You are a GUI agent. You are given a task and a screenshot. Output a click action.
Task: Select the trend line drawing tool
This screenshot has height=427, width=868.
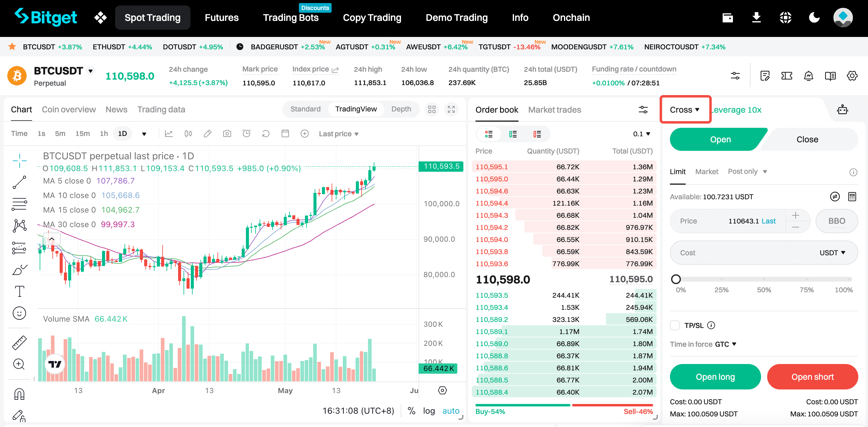(x=19, y=182)
